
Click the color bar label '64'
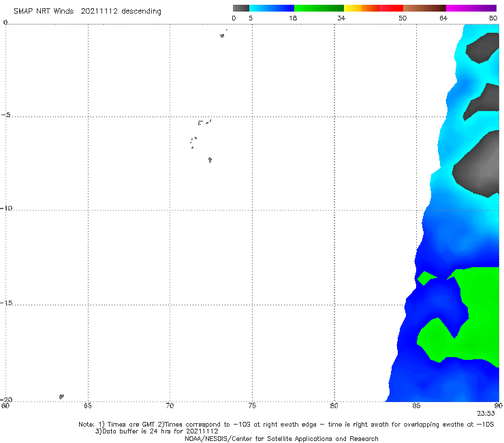(x=443, y=18)
